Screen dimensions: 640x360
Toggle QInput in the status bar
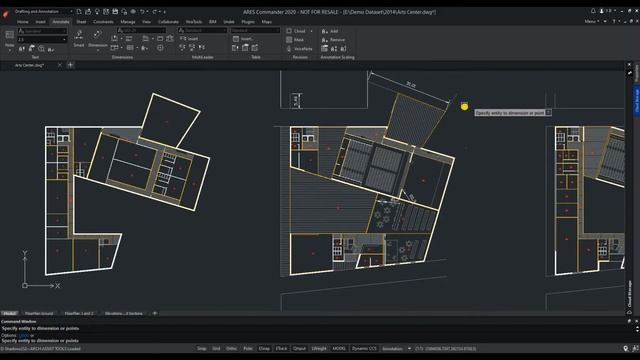tap(299, 349)
